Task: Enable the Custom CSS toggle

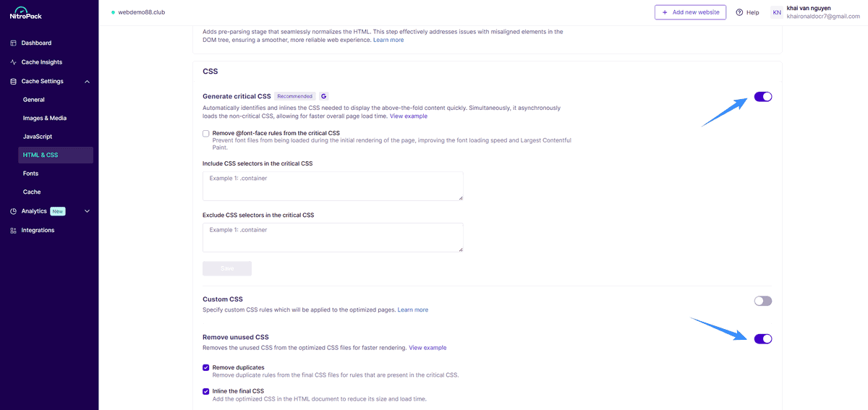Action: [x=763, y=301]
